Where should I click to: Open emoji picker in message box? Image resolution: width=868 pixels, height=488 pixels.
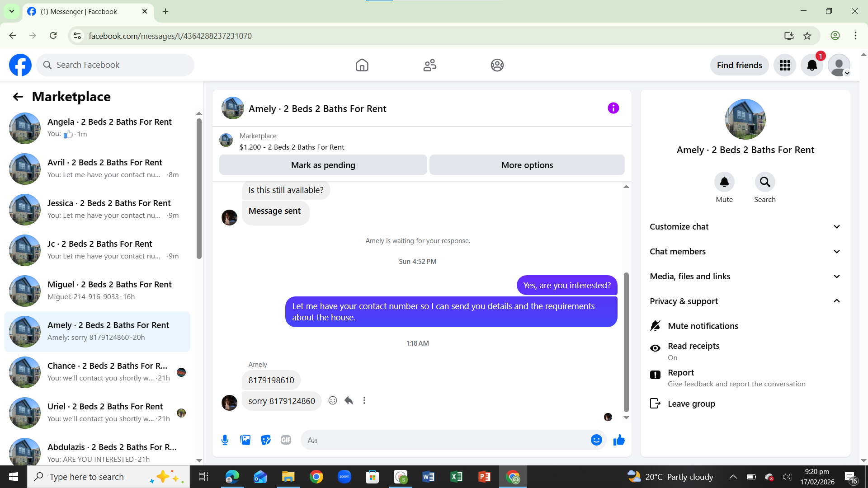596,440
